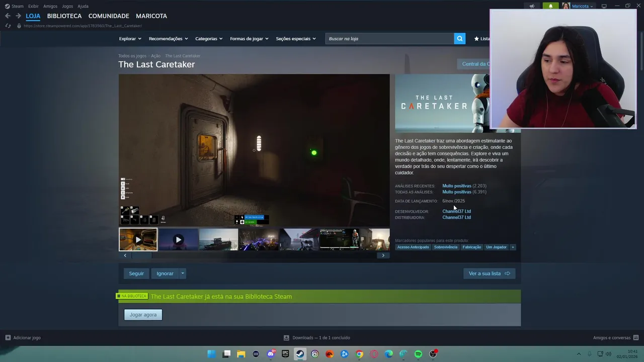Open the EA app from taskbar

pyautogui.click(x=330, y=354)
